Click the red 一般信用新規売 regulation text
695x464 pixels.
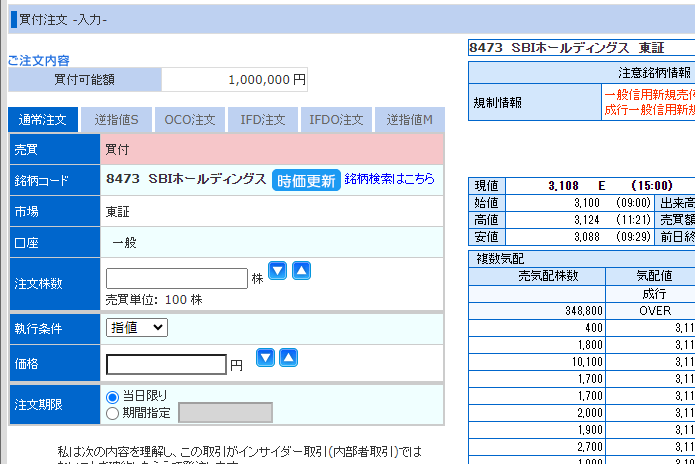[650, 95]
